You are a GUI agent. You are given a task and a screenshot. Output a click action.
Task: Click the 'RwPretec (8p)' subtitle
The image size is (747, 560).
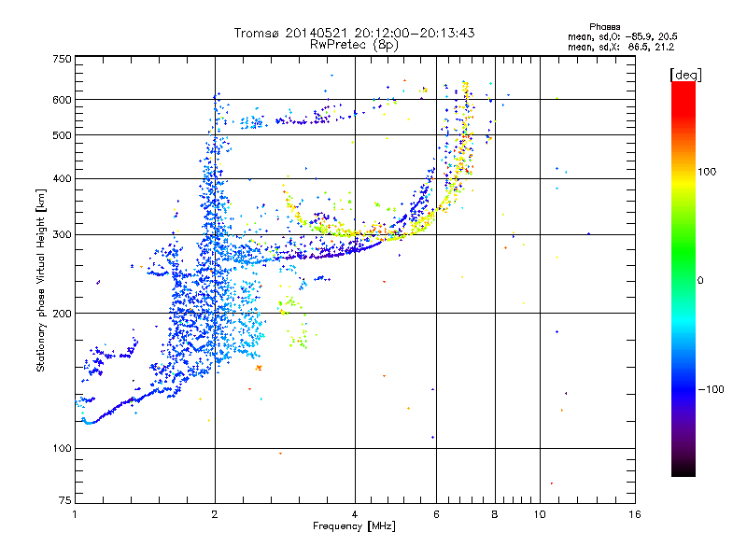click(354, 45)
